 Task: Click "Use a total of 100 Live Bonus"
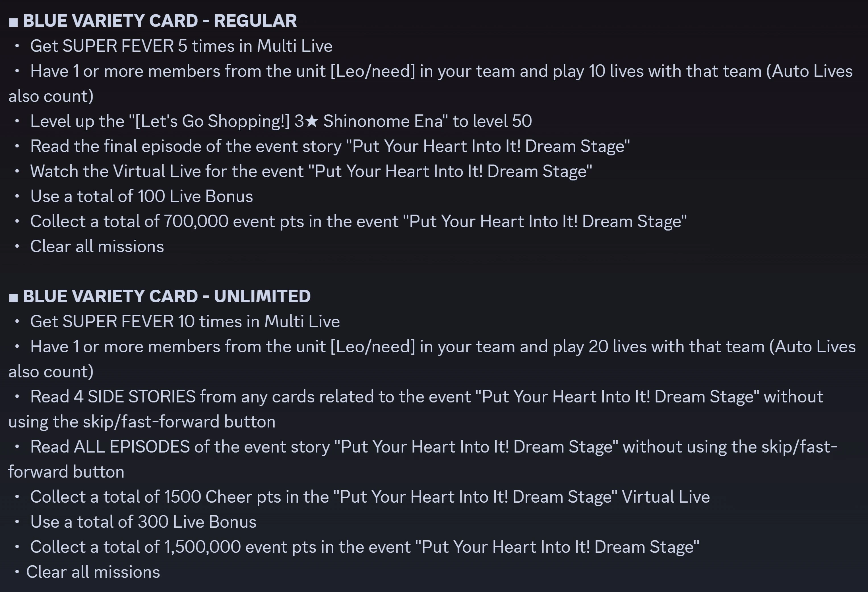click(142, 197)
